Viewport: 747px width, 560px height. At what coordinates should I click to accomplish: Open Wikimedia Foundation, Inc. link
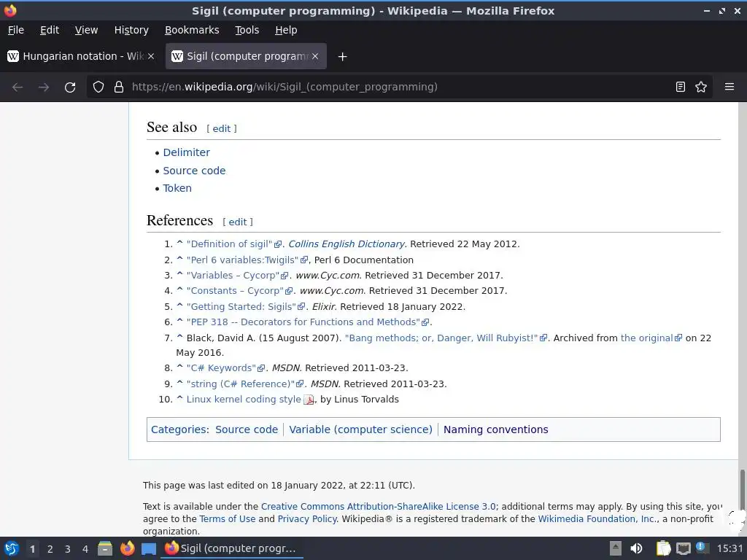(597, 519)
